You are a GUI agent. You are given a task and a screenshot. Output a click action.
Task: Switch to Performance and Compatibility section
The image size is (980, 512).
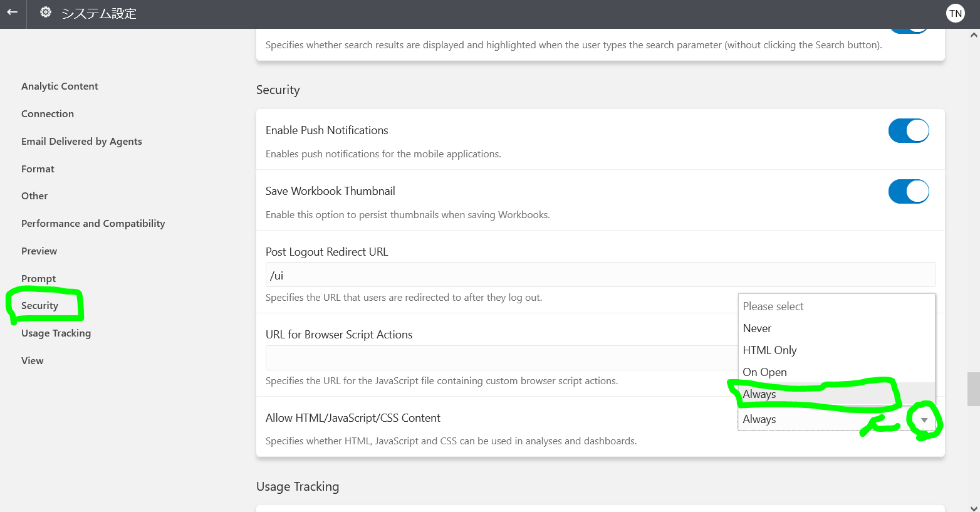click(x=93, y=223)
